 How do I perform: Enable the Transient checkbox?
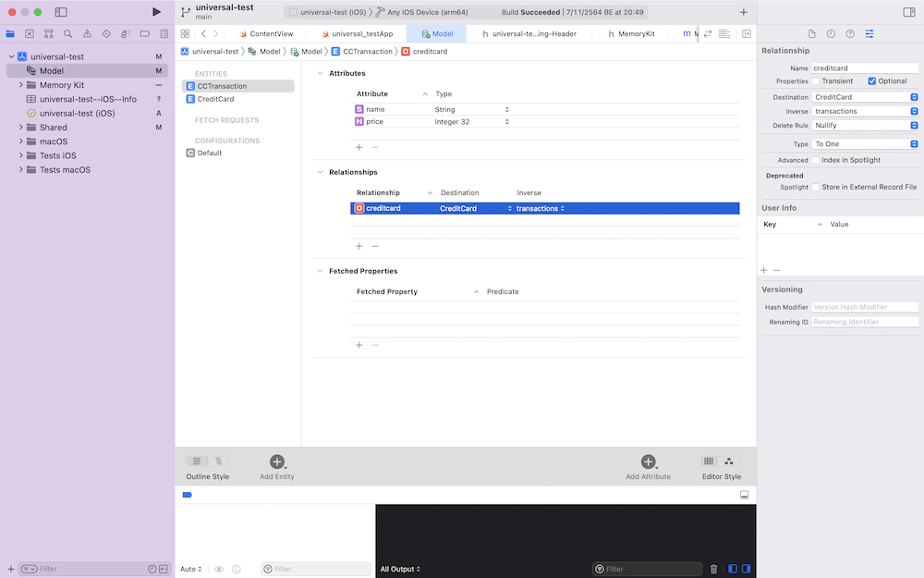[815, 81]
